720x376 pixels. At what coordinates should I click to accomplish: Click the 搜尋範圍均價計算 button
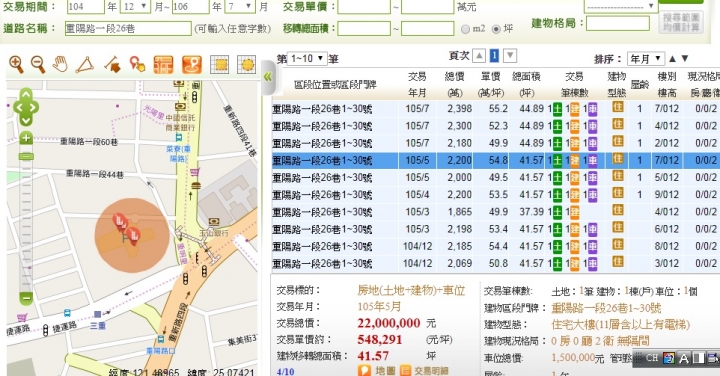(x=681, y=22)
